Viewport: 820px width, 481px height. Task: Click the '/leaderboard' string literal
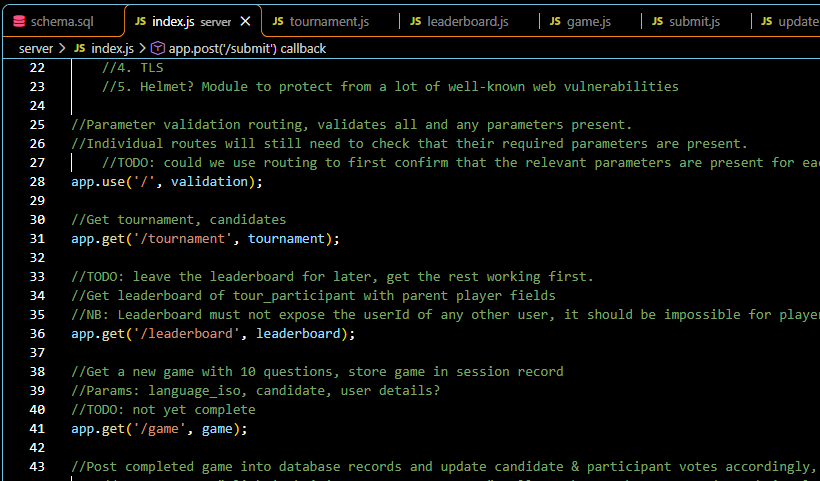point(187,334)
